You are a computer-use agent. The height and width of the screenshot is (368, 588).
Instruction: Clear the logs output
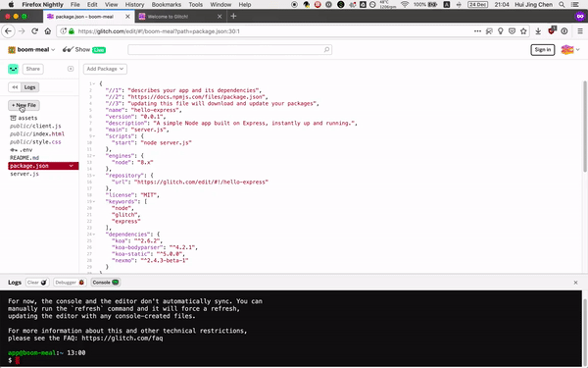tap(37, 283)
